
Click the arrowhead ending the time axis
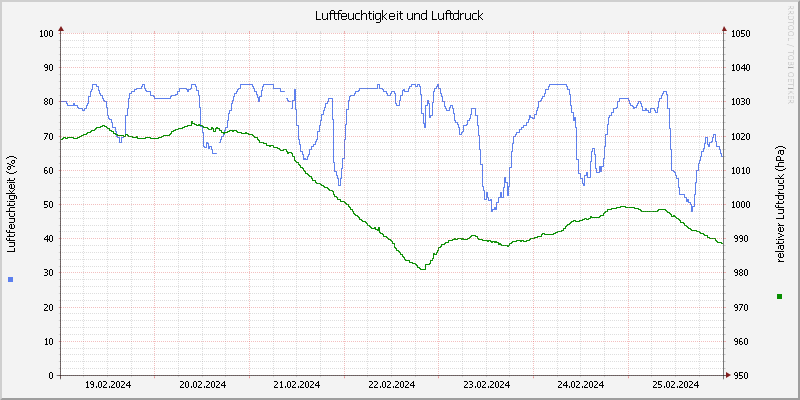729,375
